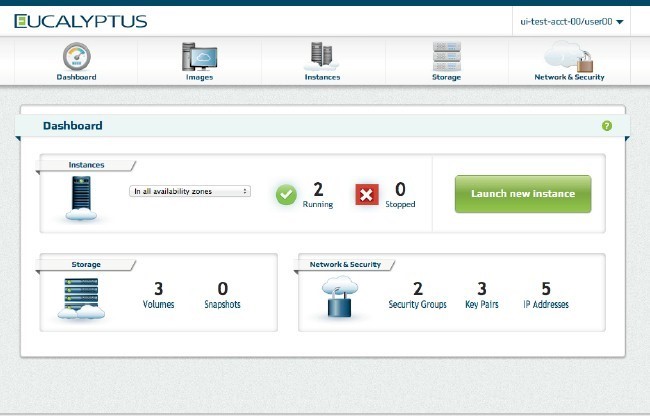Screen dimensions: 650x416
Task: Click the green help question mark icon
Action: point(606,126)
